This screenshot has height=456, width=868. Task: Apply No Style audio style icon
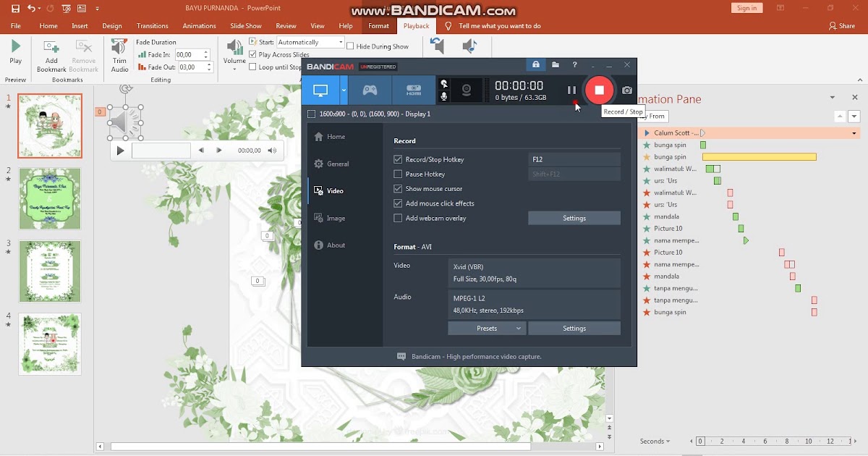coord(437,47)
